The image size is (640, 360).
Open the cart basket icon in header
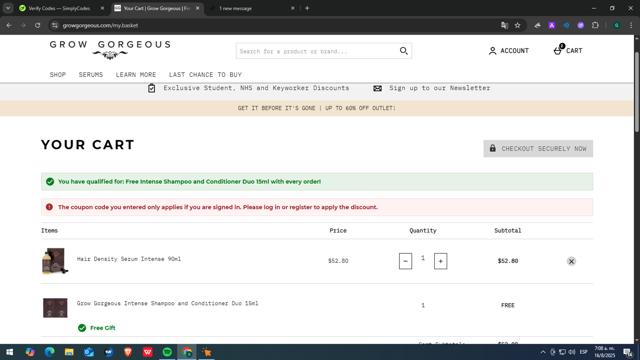pyautogui.click(x=558, y=50)
